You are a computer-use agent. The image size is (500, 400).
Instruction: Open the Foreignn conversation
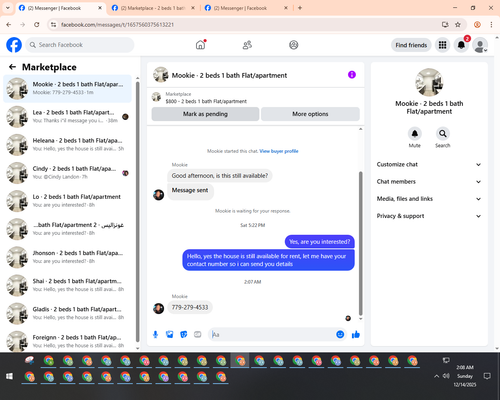coord(67,341)
